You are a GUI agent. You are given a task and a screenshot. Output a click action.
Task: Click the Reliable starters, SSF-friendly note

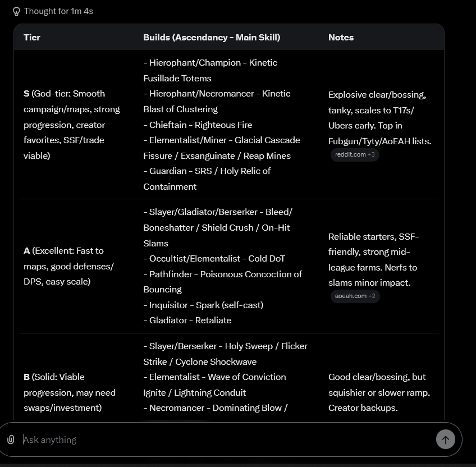click(373, 260)
